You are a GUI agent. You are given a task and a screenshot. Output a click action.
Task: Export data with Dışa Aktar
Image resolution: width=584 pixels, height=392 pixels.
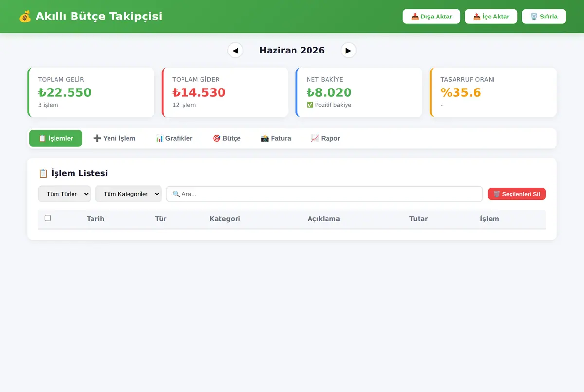coord(432,17)
